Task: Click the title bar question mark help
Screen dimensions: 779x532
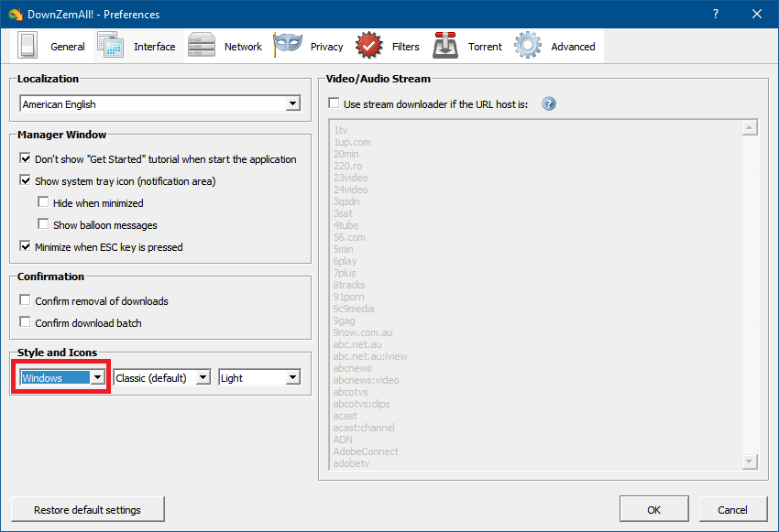Action: (x=716, y=14)
